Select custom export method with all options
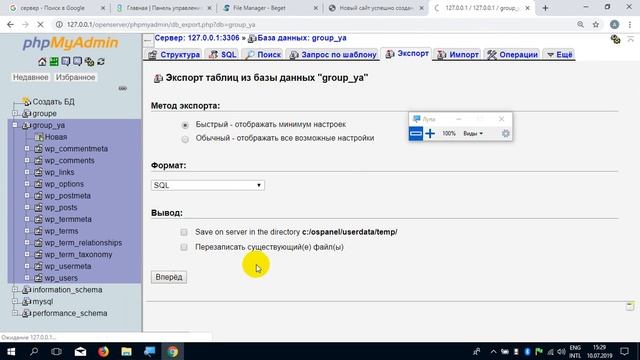Screen dimensions: 640x360 point(185,139)
